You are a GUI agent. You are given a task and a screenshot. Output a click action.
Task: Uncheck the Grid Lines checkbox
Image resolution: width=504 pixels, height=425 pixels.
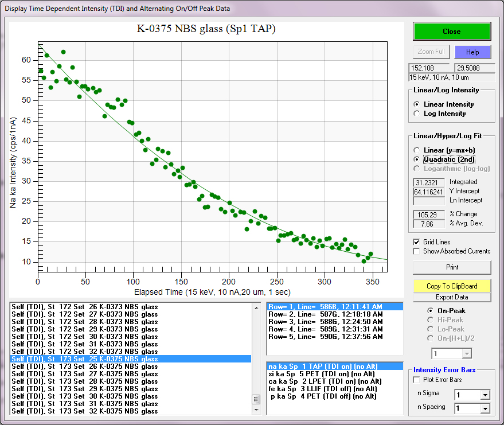pyautogui.click(x=417, y=242)
